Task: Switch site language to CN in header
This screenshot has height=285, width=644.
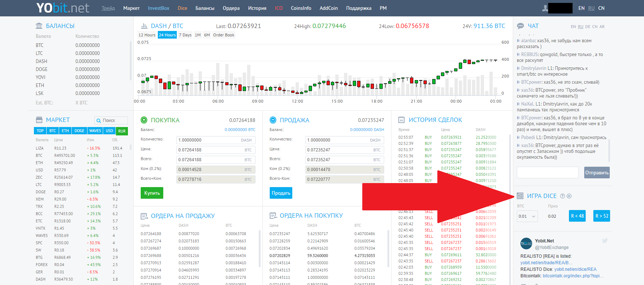Action: click(x=601, y=8)
